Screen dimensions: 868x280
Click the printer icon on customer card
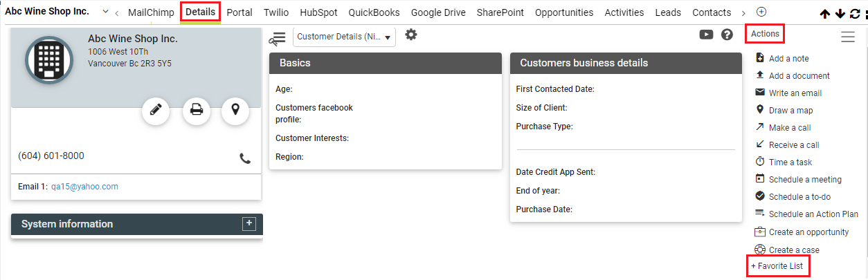pyautogui.click(x=197, y=111)
